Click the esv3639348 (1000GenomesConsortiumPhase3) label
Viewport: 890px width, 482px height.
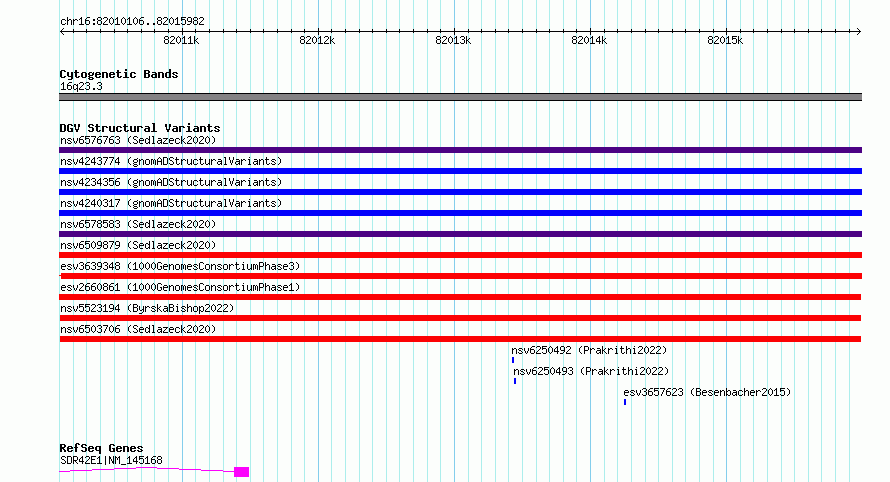(180, 266)
